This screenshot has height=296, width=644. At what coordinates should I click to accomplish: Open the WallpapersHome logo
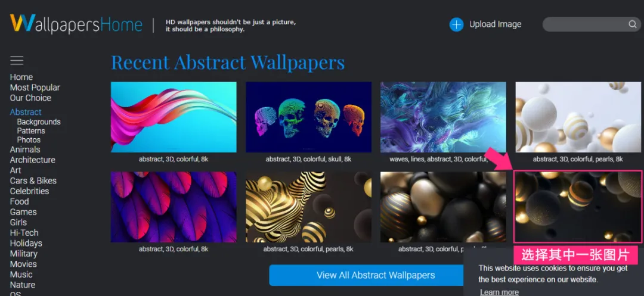coord(76,24)
